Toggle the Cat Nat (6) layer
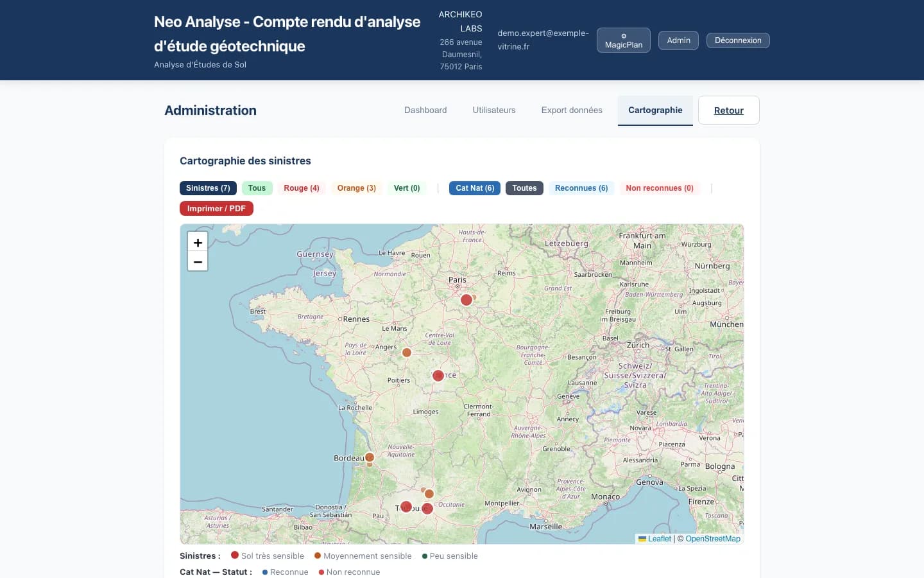924x578 pixels. click(x=475, y=188)
